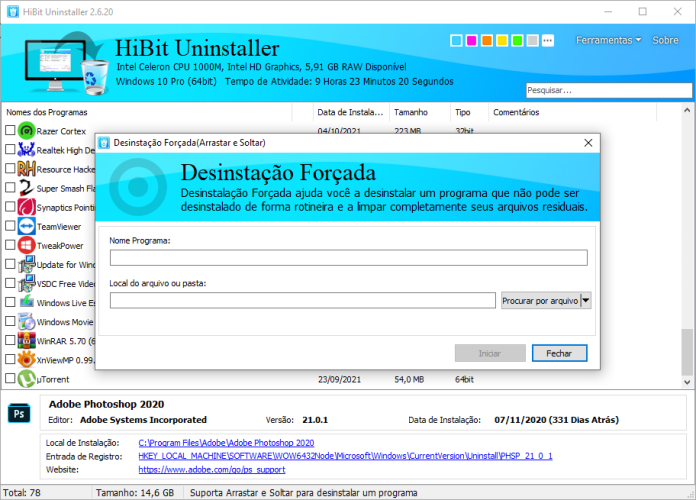This screenshot has height=500, width=696.
Task: Click the Adobe Photoshop 2020 title text
Action: (x=107, y=404)
